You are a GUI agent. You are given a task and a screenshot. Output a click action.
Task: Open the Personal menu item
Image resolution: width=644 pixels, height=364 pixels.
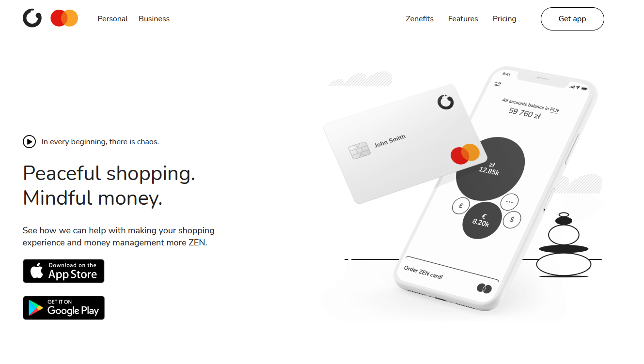(112, 19)
